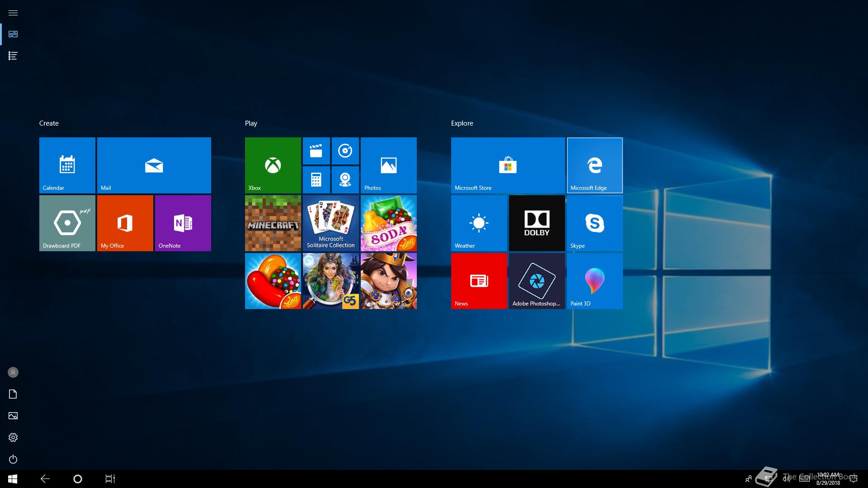Launch Adobe Photoshop Express tile
Screen dimensions: 868x488
(x=537, y=281)
